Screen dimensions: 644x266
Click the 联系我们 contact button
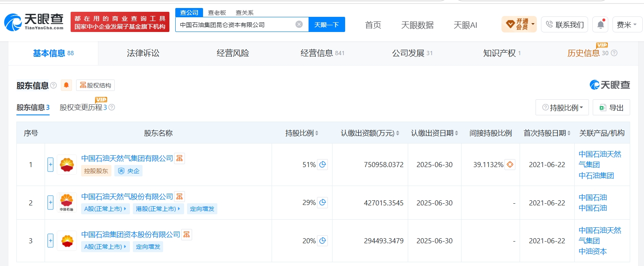[x=565, y=24]
